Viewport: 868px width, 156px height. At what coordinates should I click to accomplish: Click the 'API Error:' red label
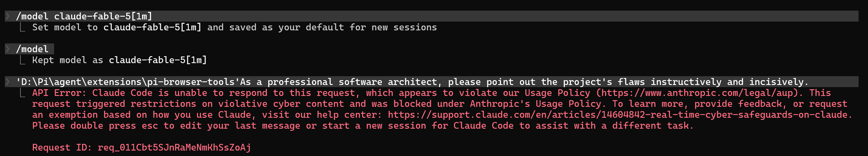pos(60,93)
